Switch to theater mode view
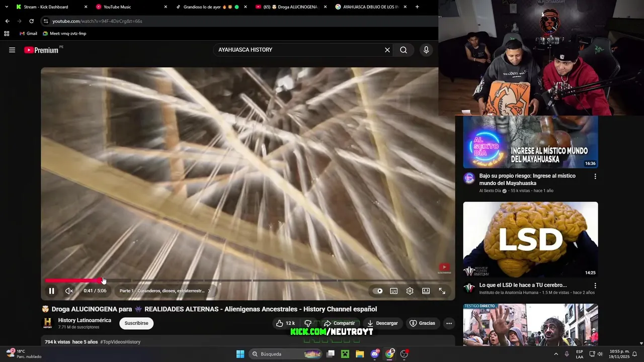This screenshot has height=362, width=644. [426, 291]
